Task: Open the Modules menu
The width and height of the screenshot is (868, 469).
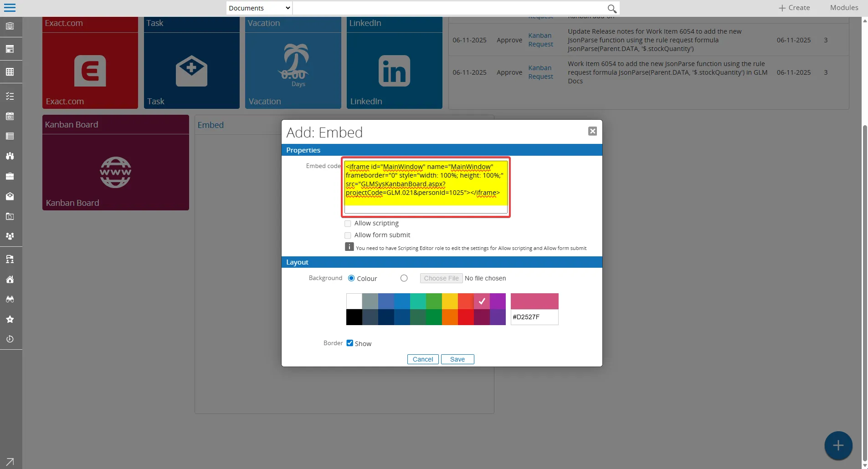Action: point(844,8)
